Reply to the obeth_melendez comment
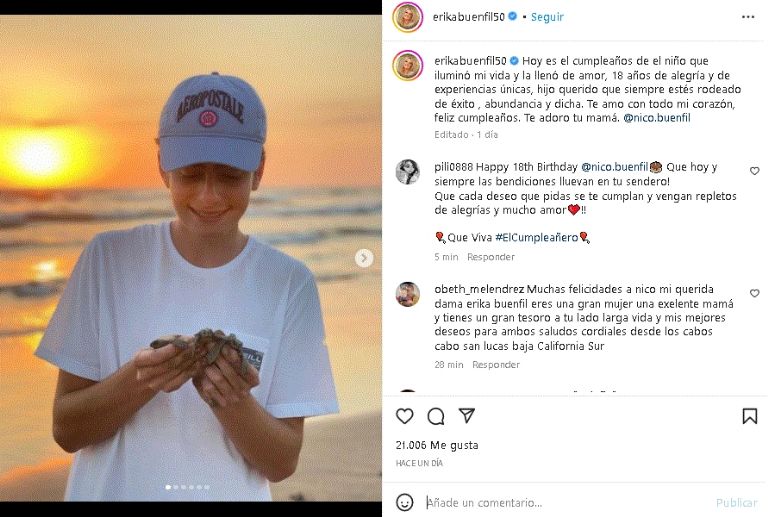Screen dimensions: 768x517 [x=496, y=365]
